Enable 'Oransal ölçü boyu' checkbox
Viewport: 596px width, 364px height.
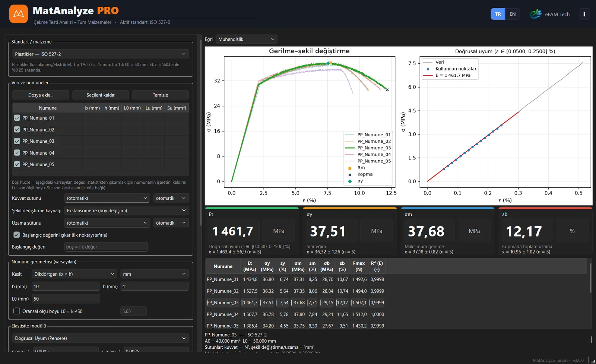point(17,311)
